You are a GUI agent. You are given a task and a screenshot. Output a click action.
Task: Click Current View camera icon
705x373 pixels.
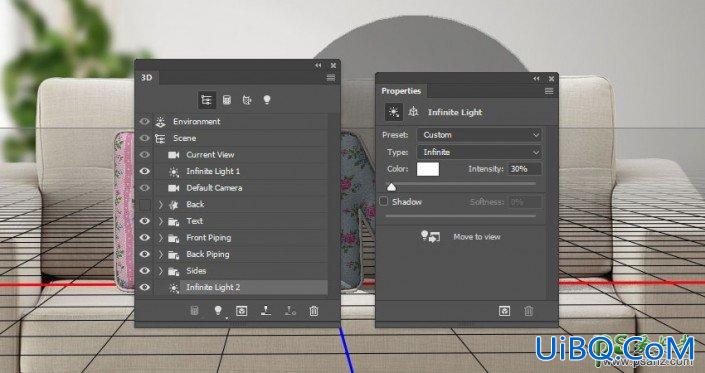pyautogui.click(x=174, y=155)
